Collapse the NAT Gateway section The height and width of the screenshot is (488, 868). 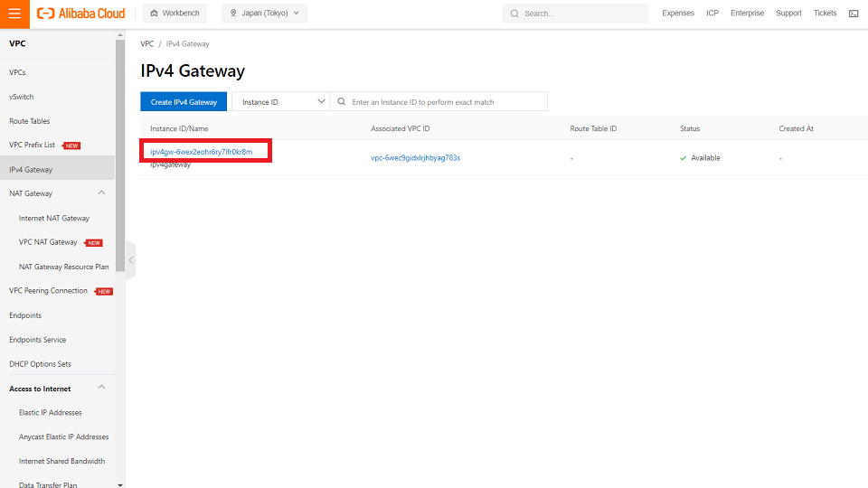point(101,193)
